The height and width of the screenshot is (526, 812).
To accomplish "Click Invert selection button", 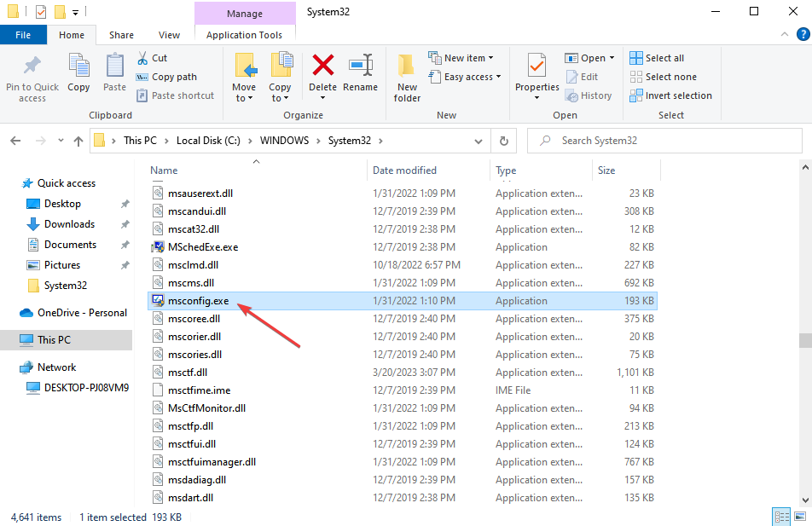I will coord(670,95).
